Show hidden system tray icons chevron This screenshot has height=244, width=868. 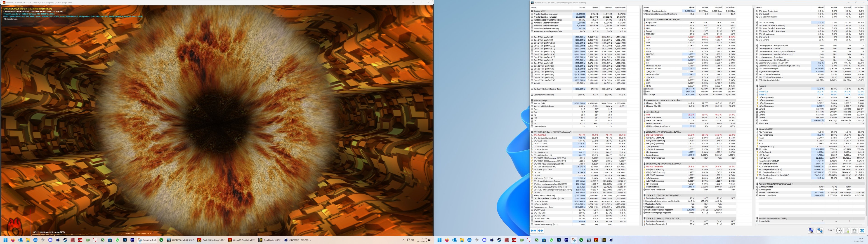pos(403,240)
